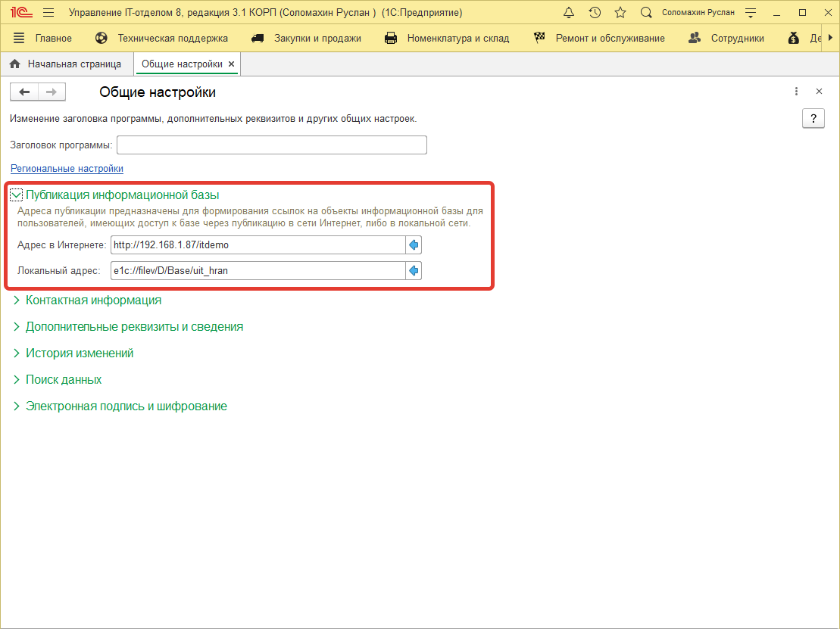Expand Контактная информация section
Screen dimensions: 840x629
point(93,300)
